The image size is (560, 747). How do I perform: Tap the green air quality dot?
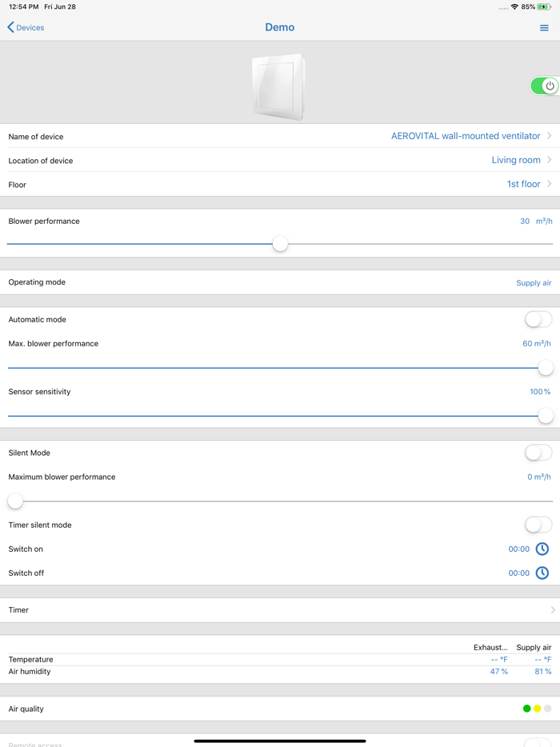[x=526, y=709]
